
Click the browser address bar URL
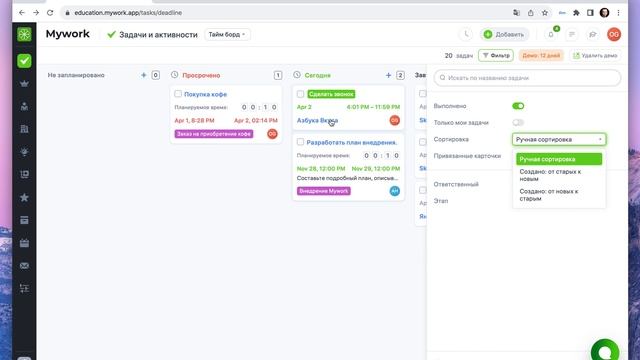pyautogui.click(x=128, y=13)
